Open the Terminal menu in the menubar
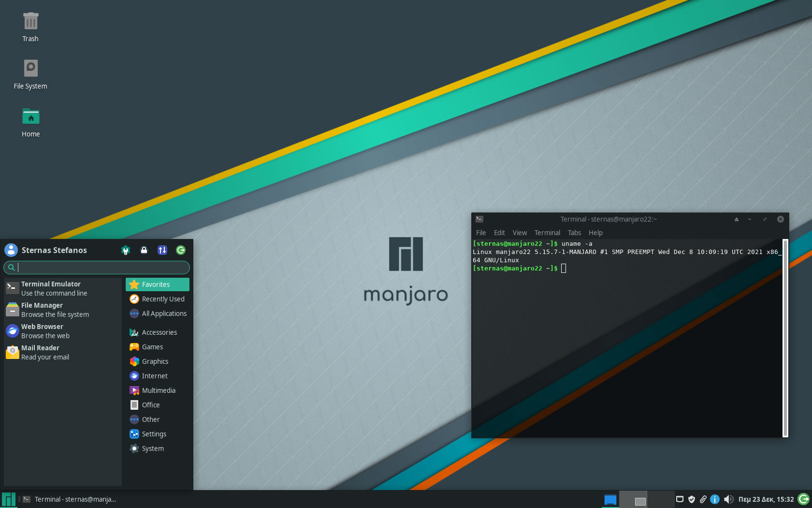The width and height of the screenshot is (812, 508). click(x=547, y=233)
